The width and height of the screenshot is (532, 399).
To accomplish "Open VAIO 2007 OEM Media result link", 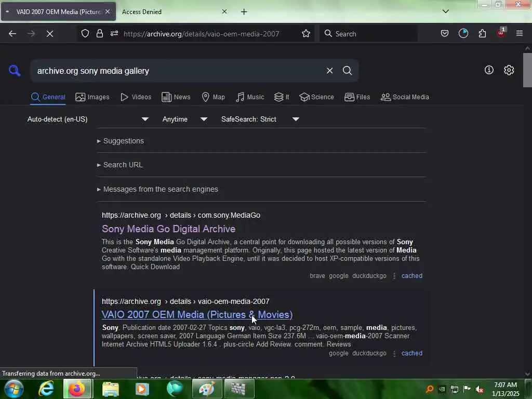I will click(x=197, y=314).
